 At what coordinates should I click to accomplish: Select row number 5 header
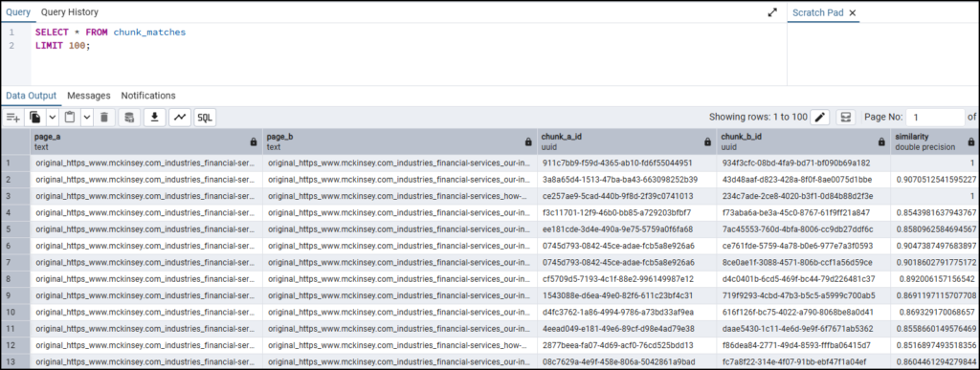tap(15, 229)
